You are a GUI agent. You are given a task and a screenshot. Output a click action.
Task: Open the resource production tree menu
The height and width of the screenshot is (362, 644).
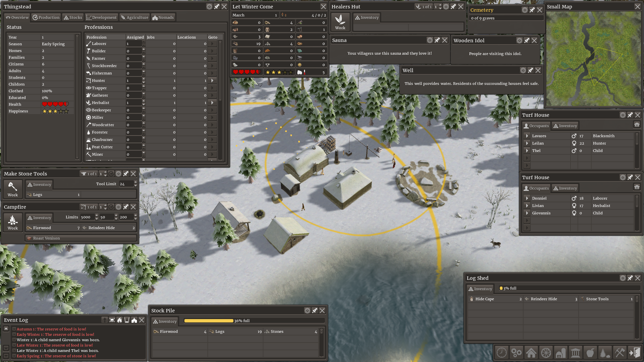point(605,353)
